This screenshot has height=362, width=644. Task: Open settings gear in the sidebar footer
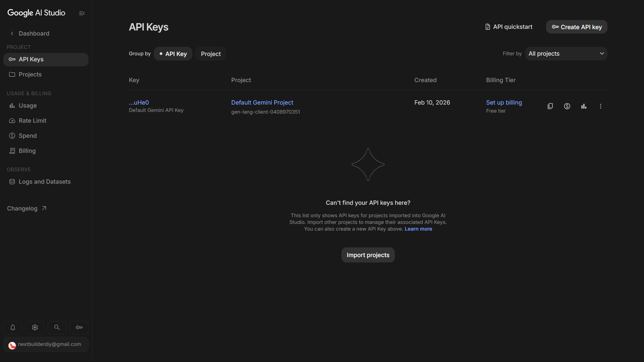(35, 327)
